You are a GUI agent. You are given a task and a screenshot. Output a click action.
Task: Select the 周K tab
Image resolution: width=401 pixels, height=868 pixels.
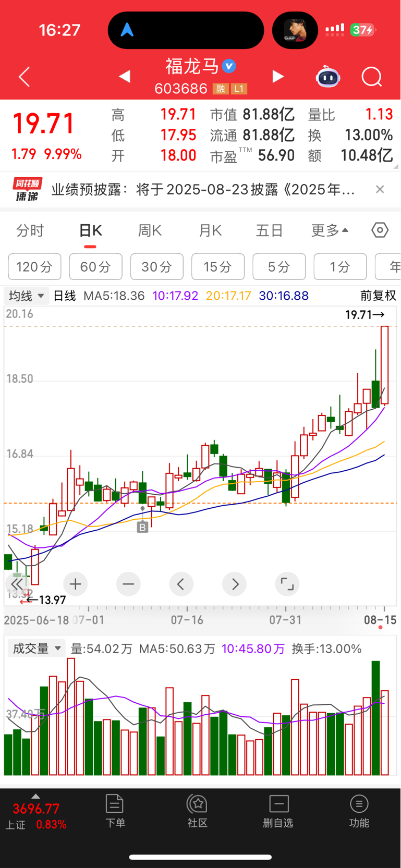pos(150,230)
